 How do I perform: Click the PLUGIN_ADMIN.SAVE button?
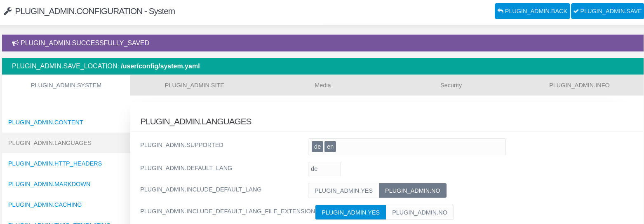pyautogui.click(x=607, y=11)
